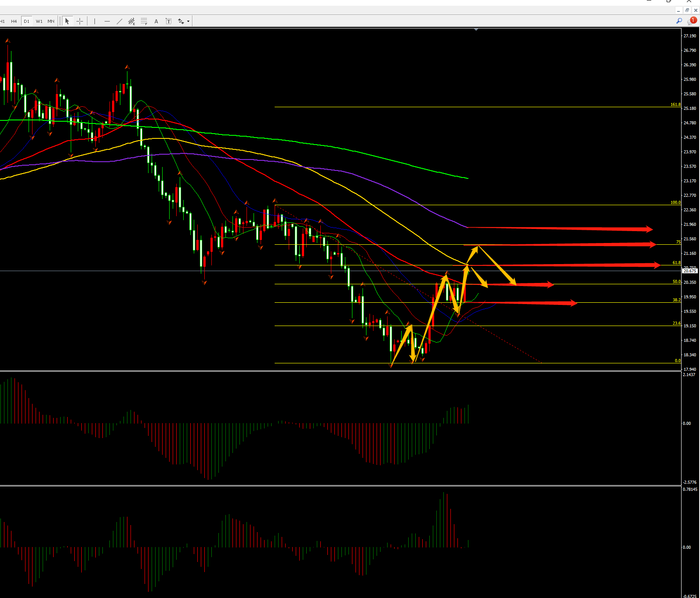Select the text tool (A)

156,21
